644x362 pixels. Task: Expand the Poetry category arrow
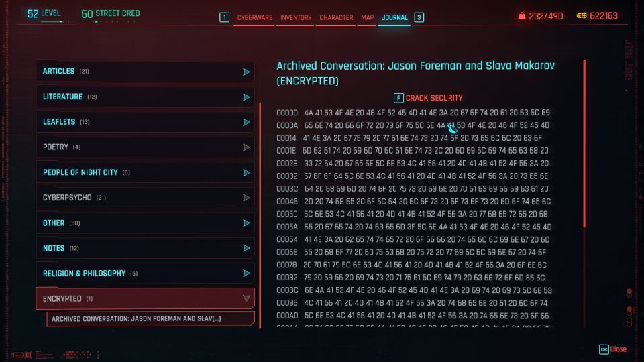(246, 147)
